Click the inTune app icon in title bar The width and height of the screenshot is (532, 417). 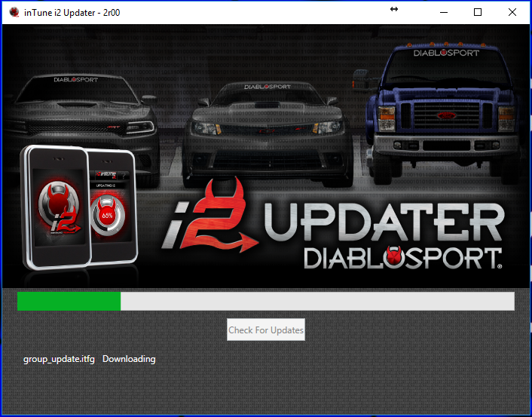[14, 13]
